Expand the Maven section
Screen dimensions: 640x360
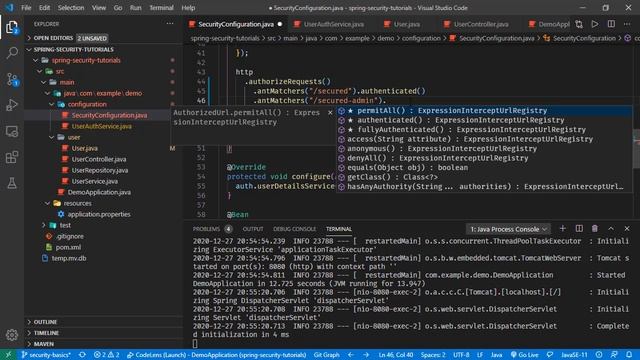pos(44,344)
